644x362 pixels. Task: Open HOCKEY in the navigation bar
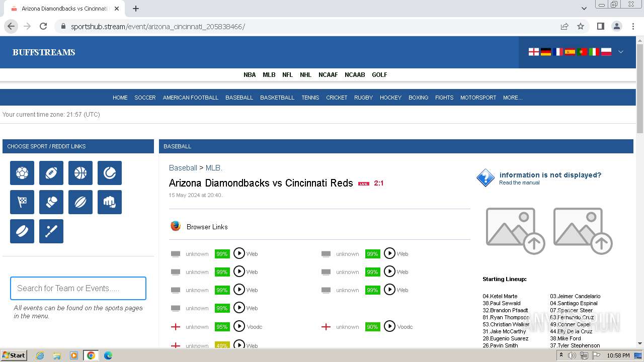tap(390, 98)
